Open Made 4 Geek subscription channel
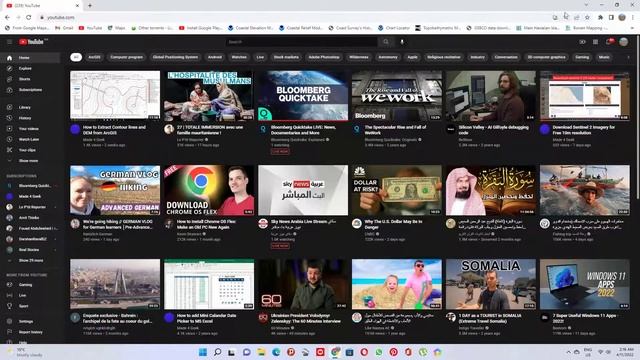640x360 pixels. click(x=31, y=196)
